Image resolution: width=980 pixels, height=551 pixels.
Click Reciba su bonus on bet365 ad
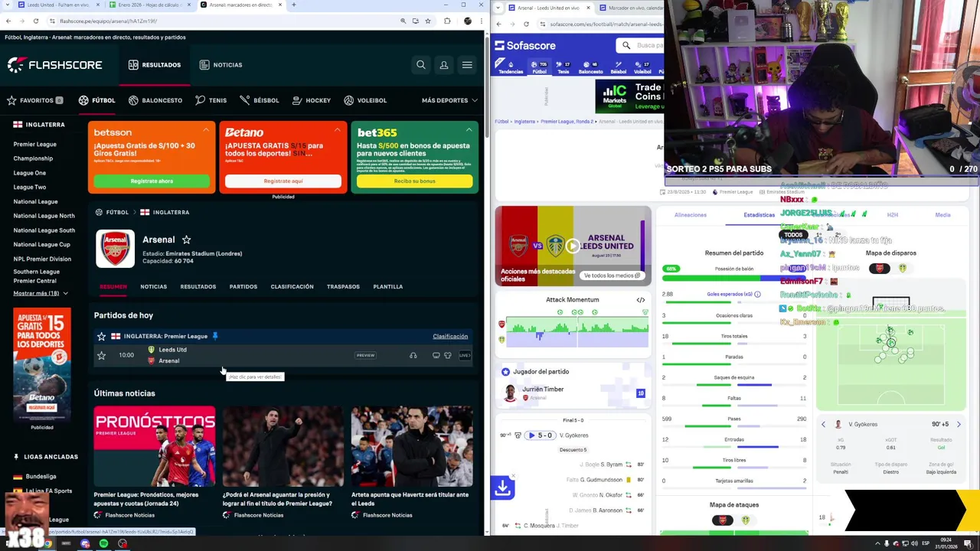tap(414, 181)
